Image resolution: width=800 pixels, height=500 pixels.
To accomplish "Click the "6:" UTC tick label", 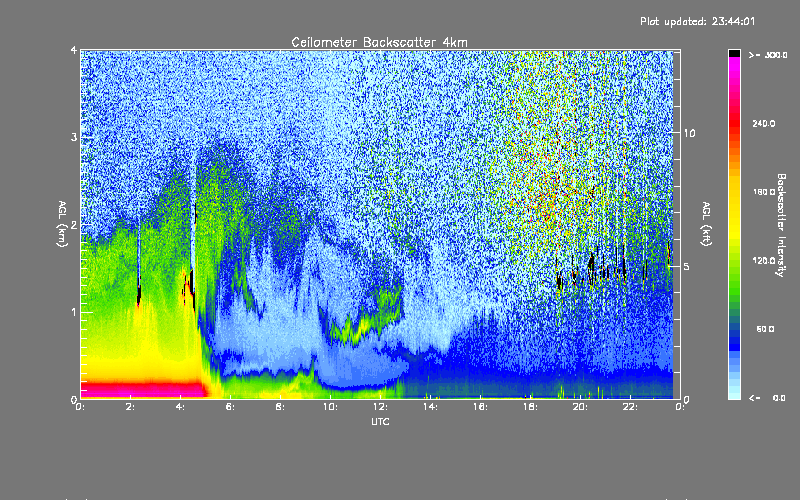I will [230, 407].
